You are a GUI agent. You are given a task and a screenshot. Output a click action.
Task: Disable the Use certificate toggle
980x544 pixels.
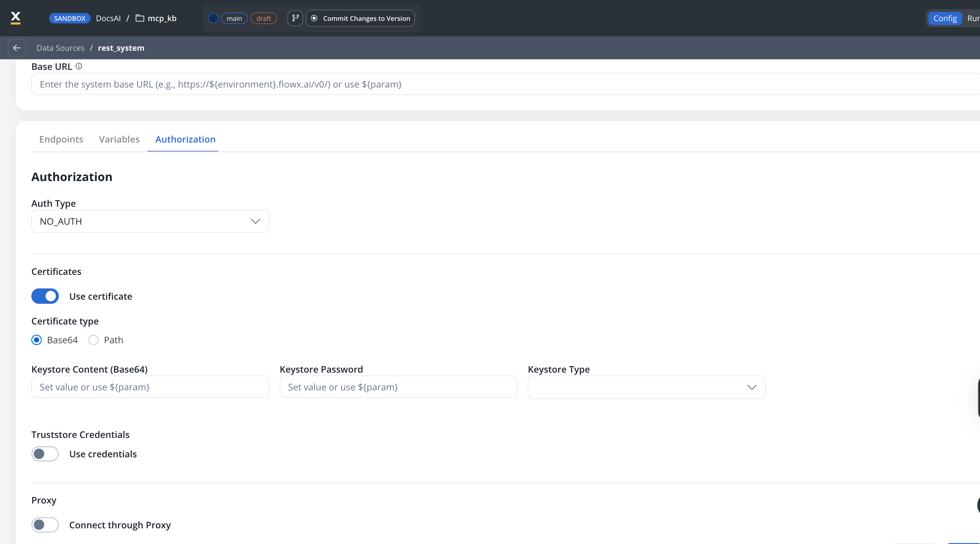pos(45,296)
